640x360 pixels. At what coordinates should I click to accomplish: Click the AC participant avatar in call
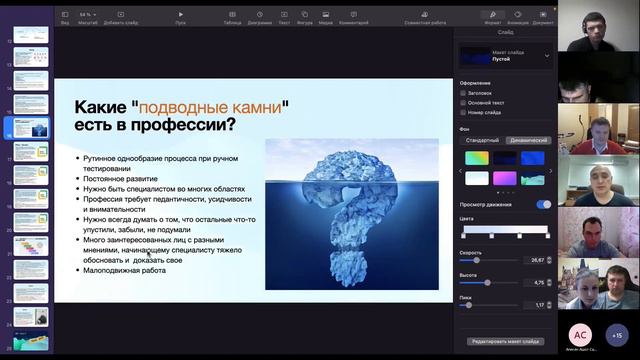pyautogui.click(x=580, y=335)
